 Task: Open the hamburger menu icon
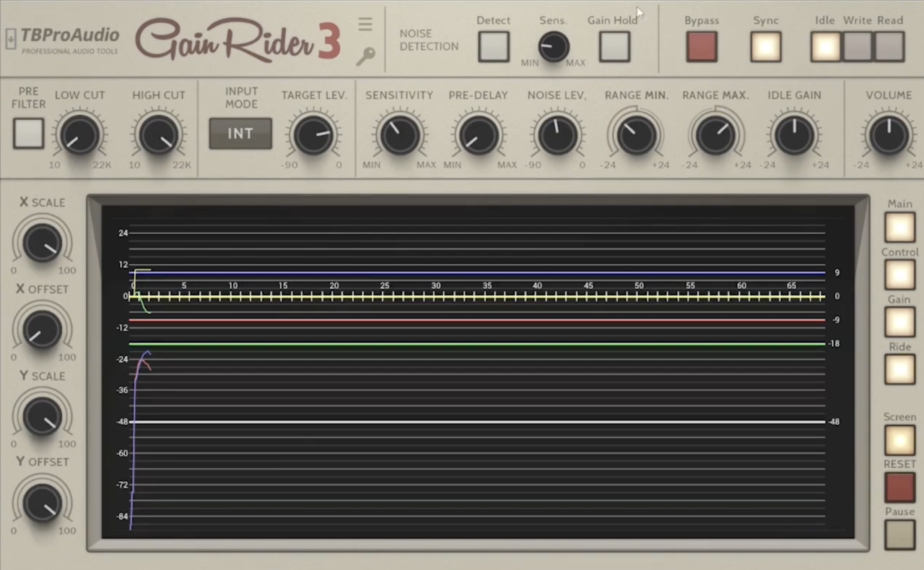[365, 25]
